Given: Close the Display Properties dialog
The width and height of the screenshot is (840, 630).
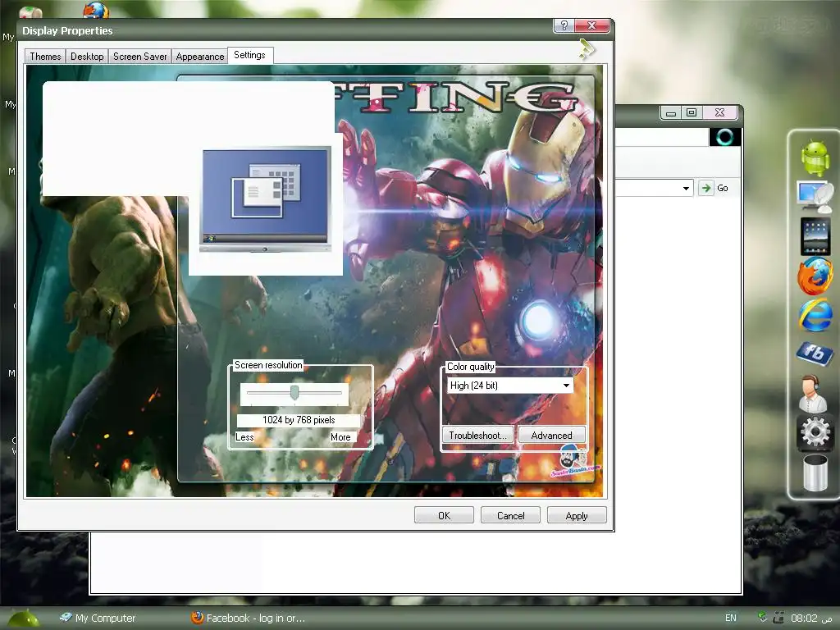Looking at the screenshot, I should (x=592, y=25).
